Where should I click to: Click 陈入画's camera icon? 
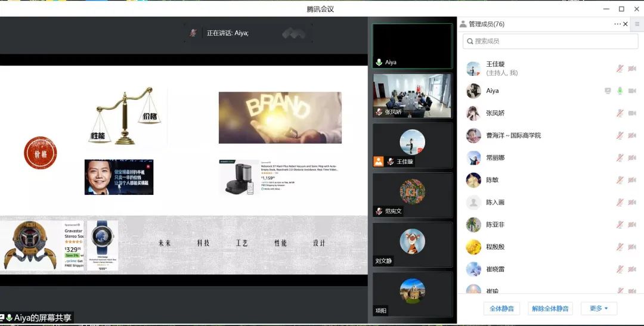tap(631, 202)
